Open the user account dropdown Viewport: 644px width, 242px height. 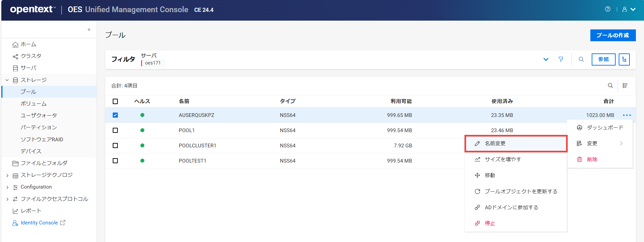629,9
